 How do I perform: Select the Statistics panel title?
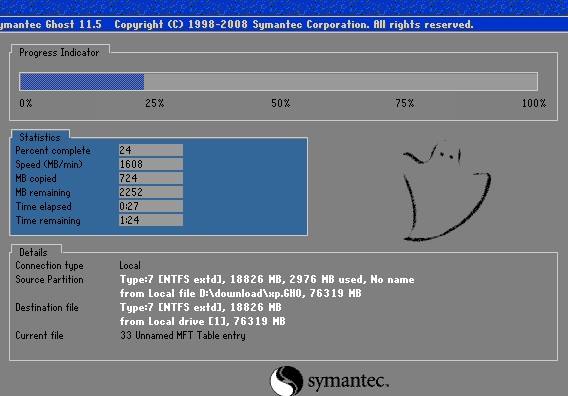tap(40, 137)
